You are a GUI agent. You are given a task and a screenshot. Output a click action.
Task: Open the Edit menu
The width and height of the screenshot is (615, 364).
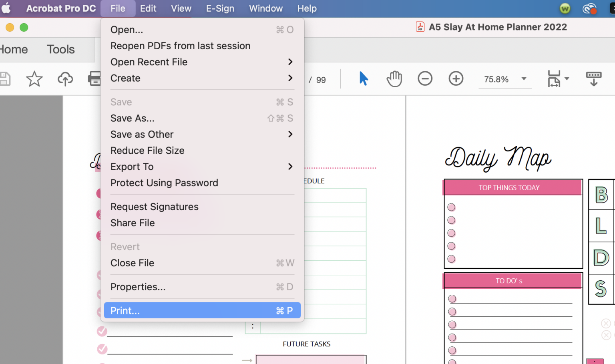[x=148, y=8]
